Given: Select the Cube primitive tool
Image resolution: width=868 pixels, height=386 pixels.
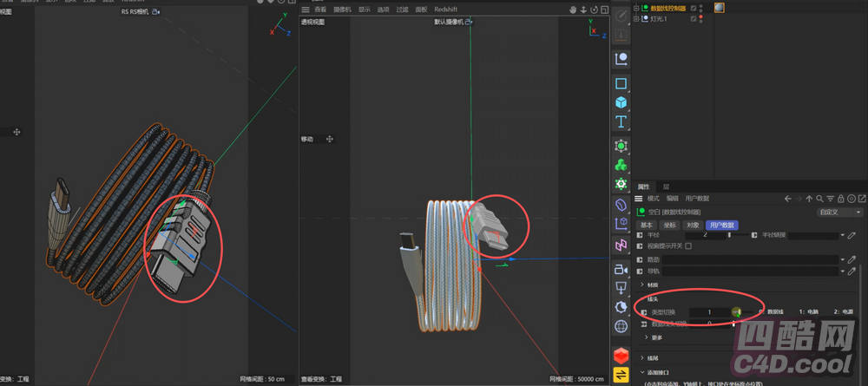Looking at the screenshot, I should click(621, 102).
